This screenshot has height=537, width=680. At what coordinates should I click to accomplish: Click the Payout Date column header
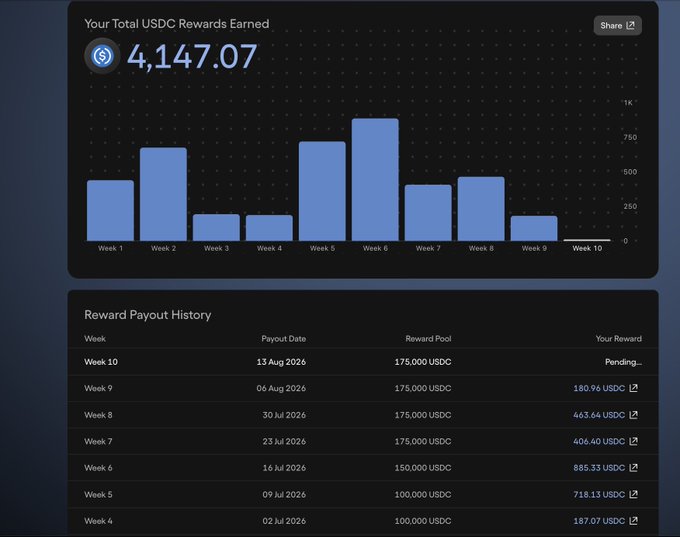click(284, 339)
